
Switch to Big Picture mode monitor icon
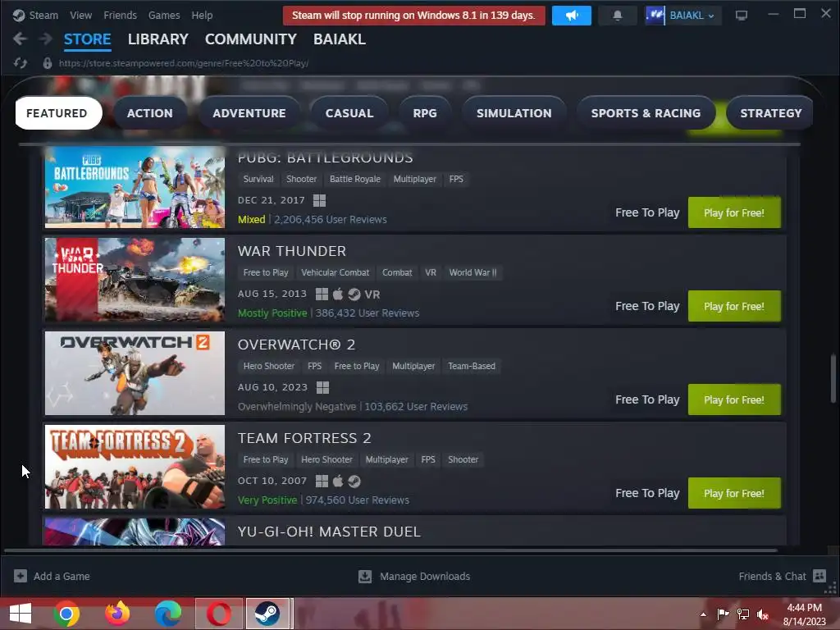pyautogui.click(x=742, y=16)
